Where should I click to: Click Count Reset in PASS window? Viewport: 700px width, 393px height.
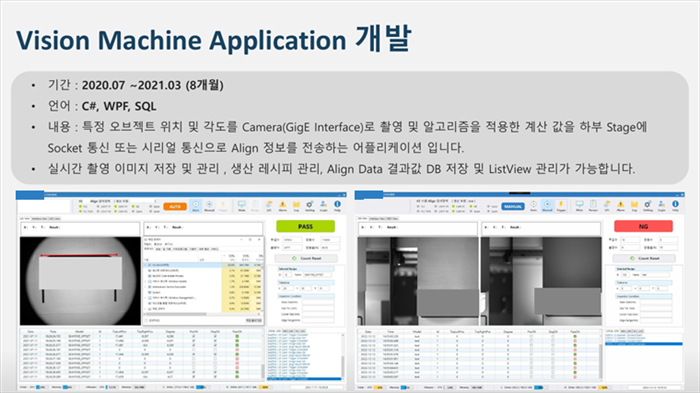306,259
